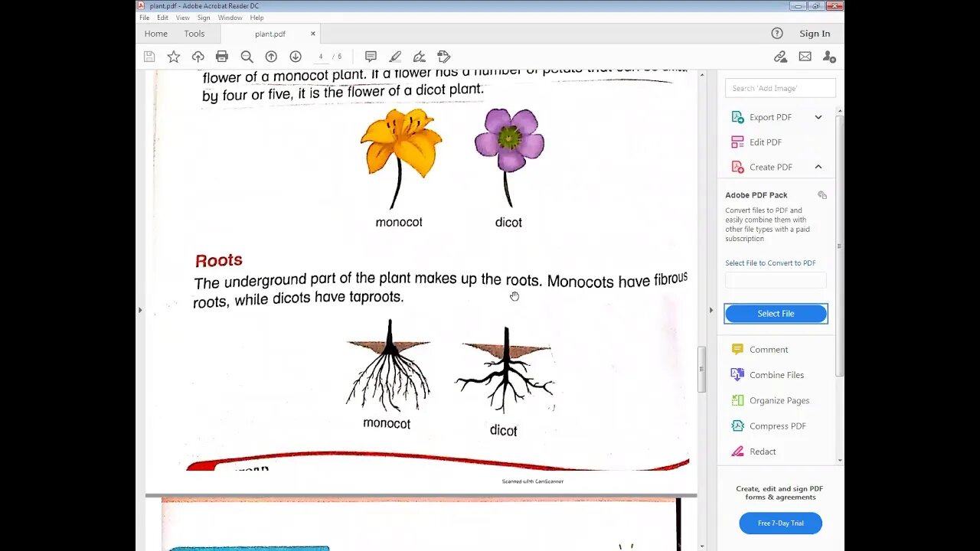Click the monocot flower picture

[x=401, y=158]
